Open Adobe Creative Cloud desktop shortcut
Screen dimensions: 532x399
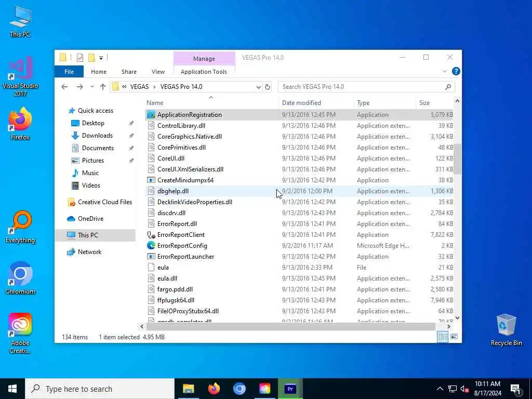[20, 333]
